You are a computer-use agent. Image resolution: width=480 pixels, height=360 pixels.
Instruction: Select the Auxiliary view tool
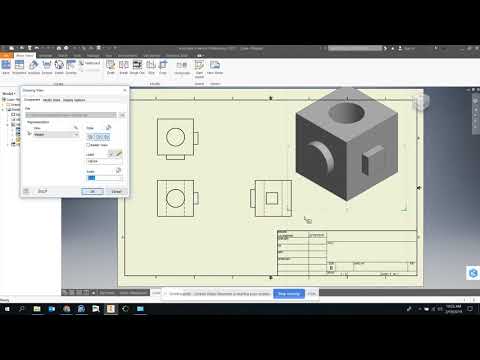[x=34, y=67]
